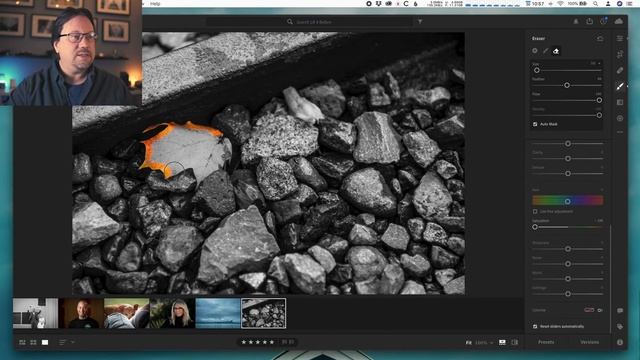Screen dimensions: 640x360
Task: Open the sort order dropdown
Action: [x=67, y=342]
